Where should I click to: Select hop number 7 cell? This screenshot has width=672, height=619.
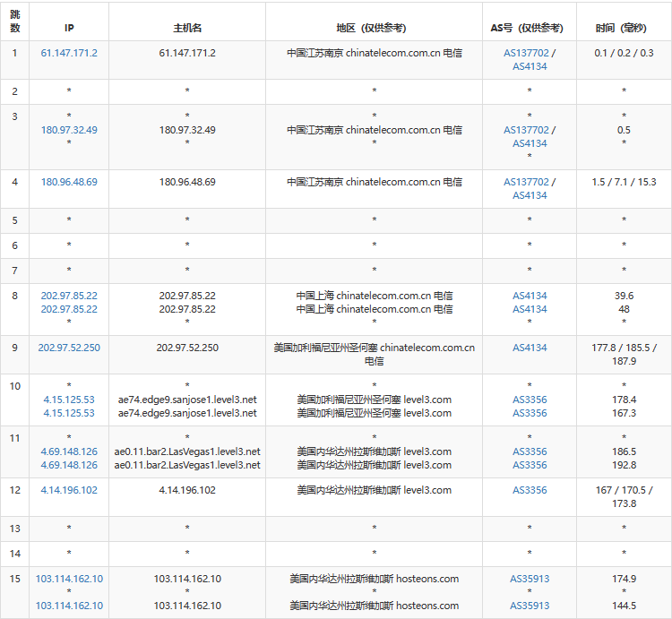[x=15, y=271]
